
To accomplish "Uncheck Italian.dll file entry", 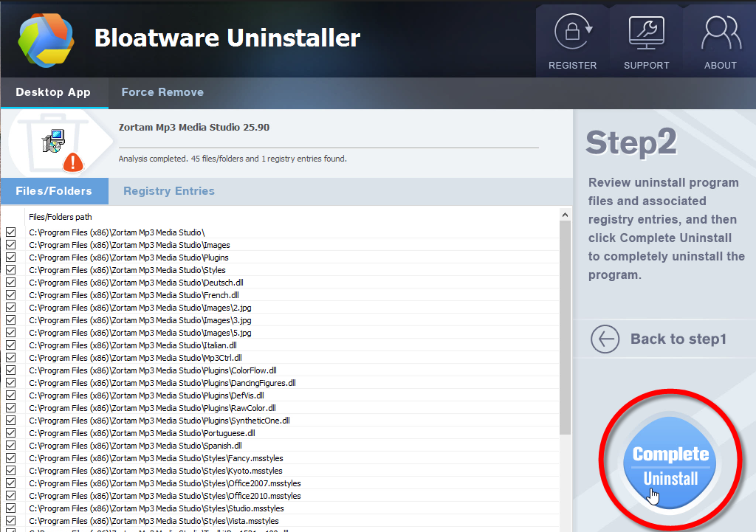I will [10, 345].
